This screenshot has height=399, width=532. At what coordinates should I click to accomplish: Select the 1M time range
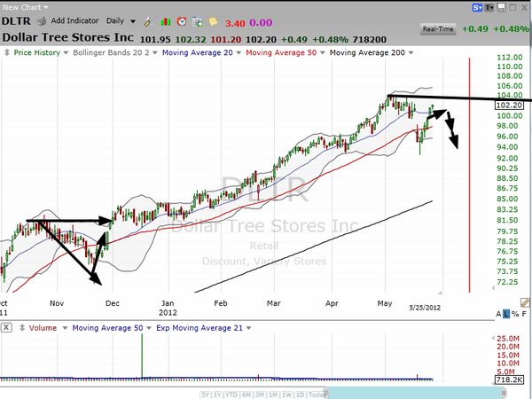273,395
